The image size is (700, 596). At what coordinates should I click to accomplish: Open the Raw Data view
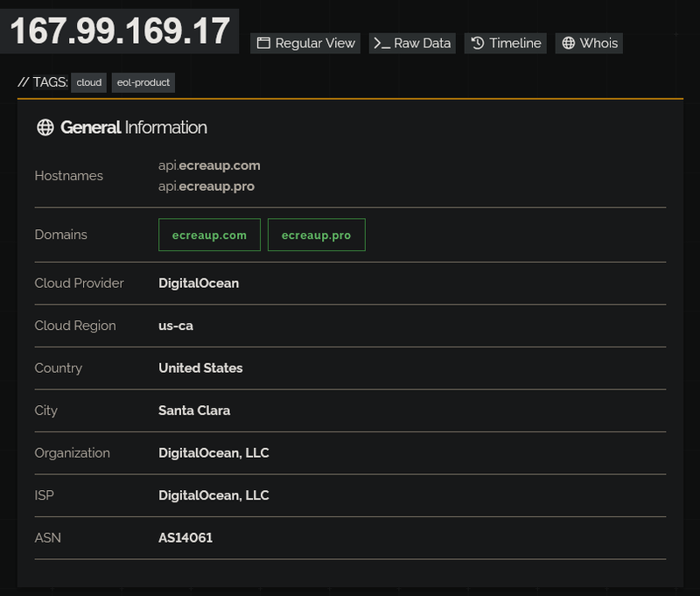point(411,43)
